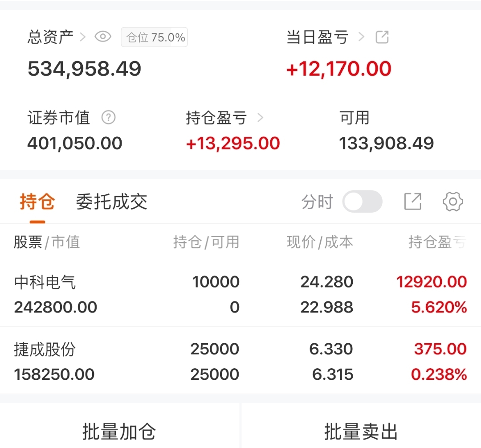Image resolution: width=481 pixels, height=448 pixels.
Task: Toggle the 分时 switch on
Action: (x=362, y=201)
